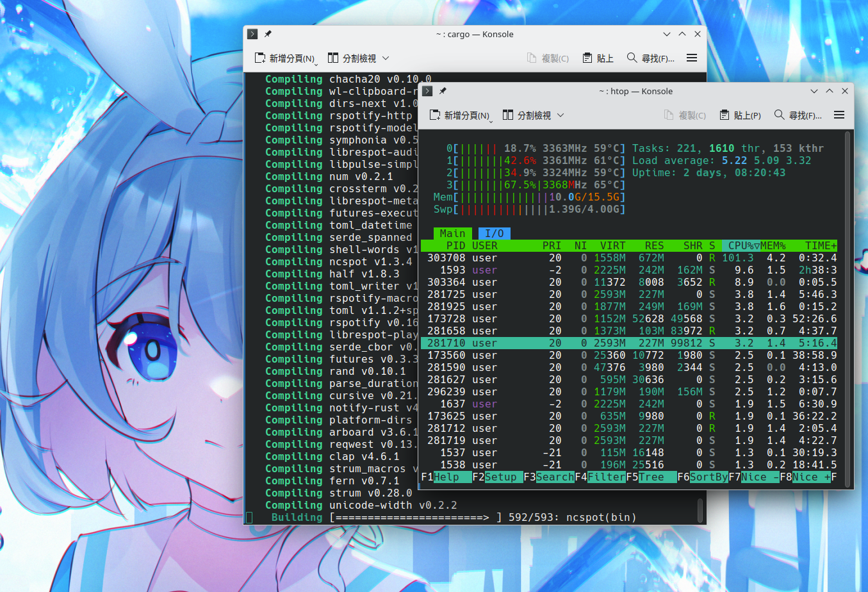Click the pin icon in the cargo Konsole title bar
Viewport: 868px width, 592px height.
click(x=268, y=34)
